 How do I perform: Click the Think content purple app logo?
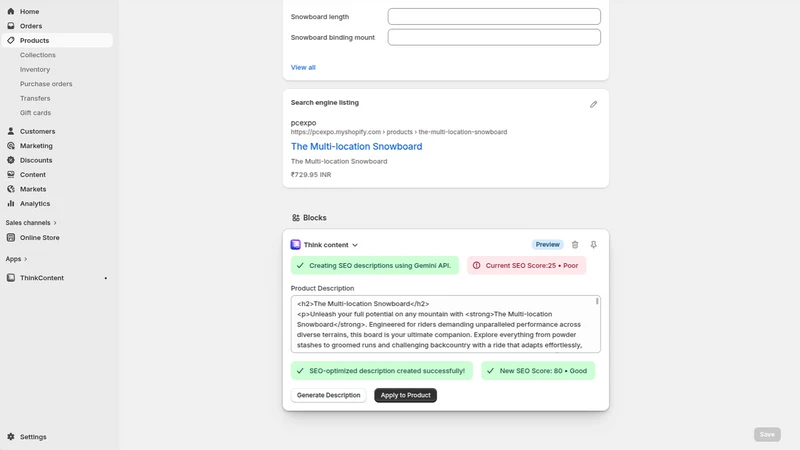point(295,245)
